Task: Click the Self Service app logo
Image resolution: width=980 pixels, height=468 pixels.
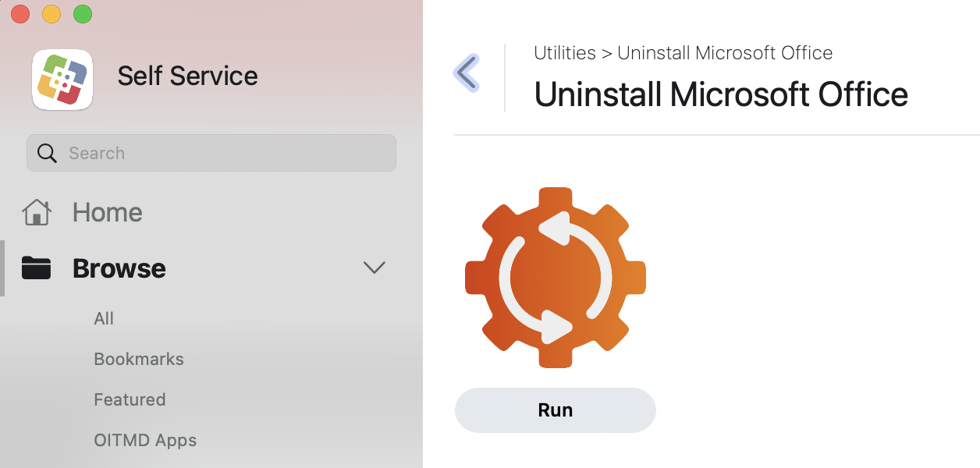Action: click(x=62, y=80)
